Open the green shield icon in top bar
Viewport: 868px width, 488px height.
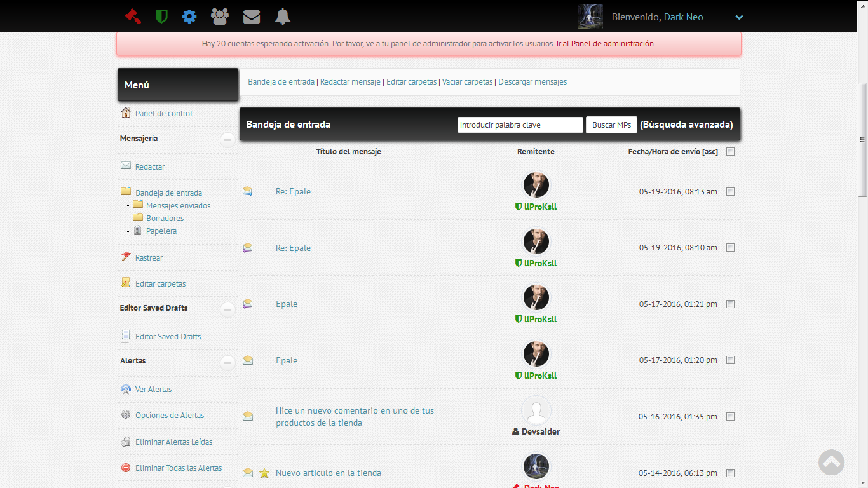point(161,17)
